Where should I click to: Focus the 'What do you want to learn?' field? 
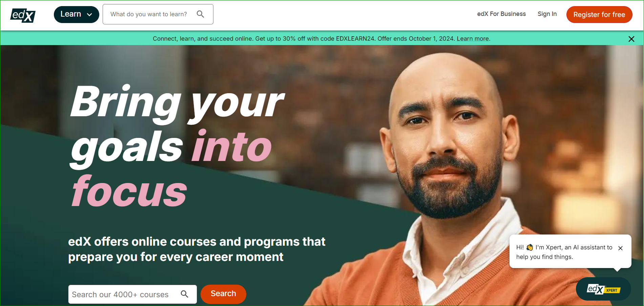point(158,14)
